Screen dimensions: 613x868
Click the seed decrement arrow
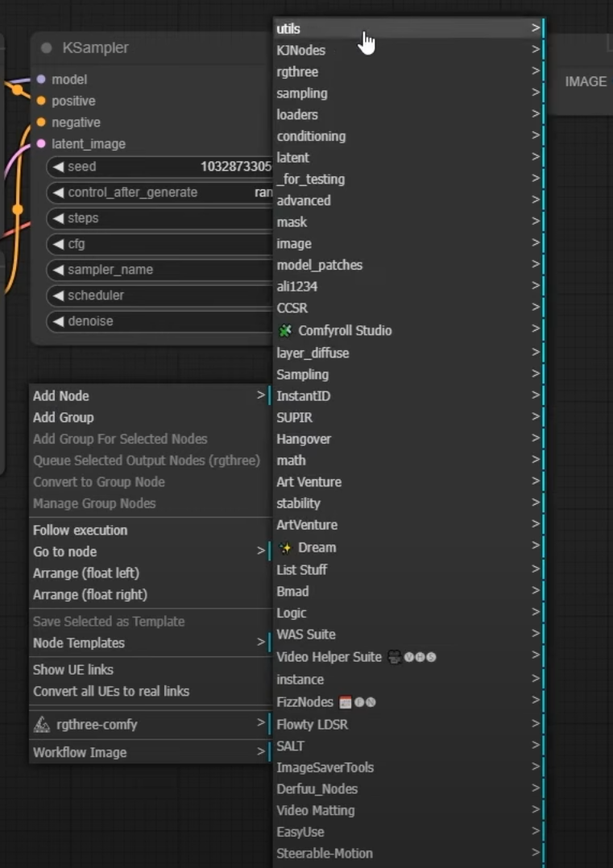(58, 167)
